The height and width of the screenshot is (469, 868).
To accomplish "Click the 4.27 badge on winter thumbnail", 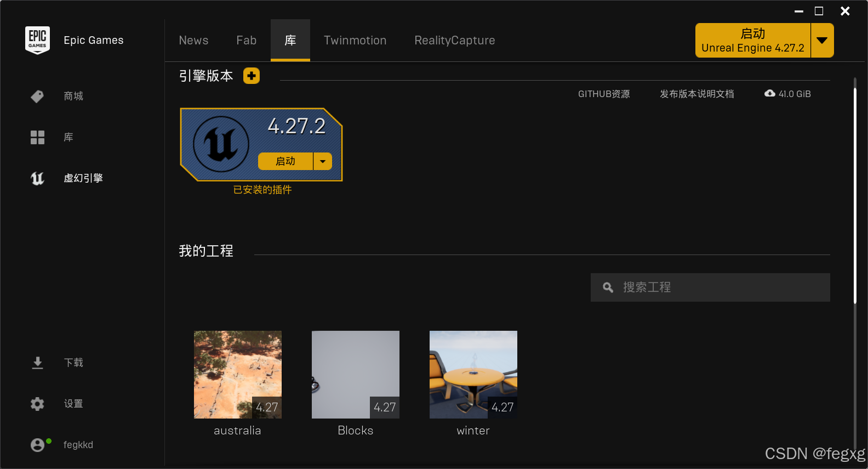I will click(x=502, y=408).
